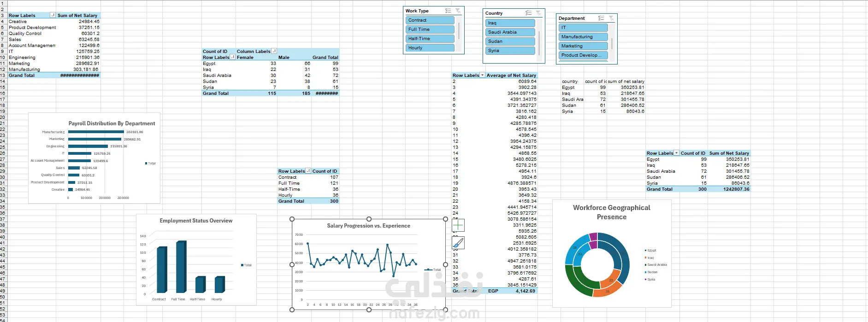Viewport: 868px width, 322px height.
Task: Click the Full Time column in employment chart
Action: tap(181, 267)
